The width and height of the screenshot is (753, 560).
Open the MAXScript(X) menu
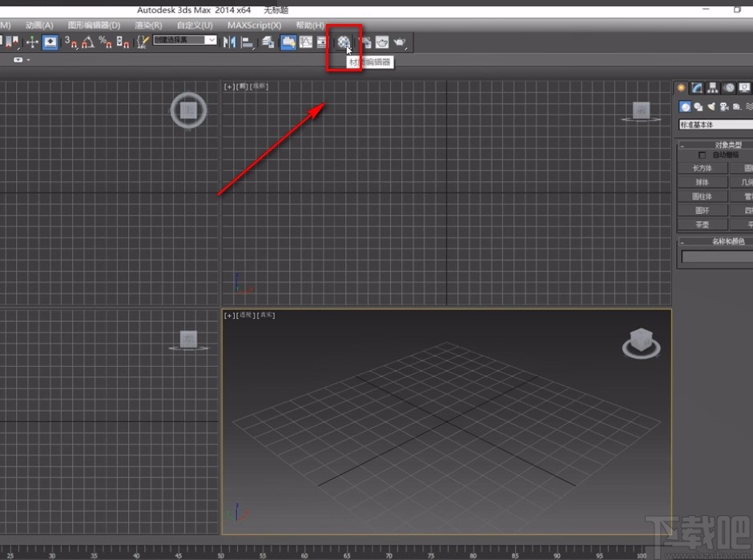coord(254,25)
